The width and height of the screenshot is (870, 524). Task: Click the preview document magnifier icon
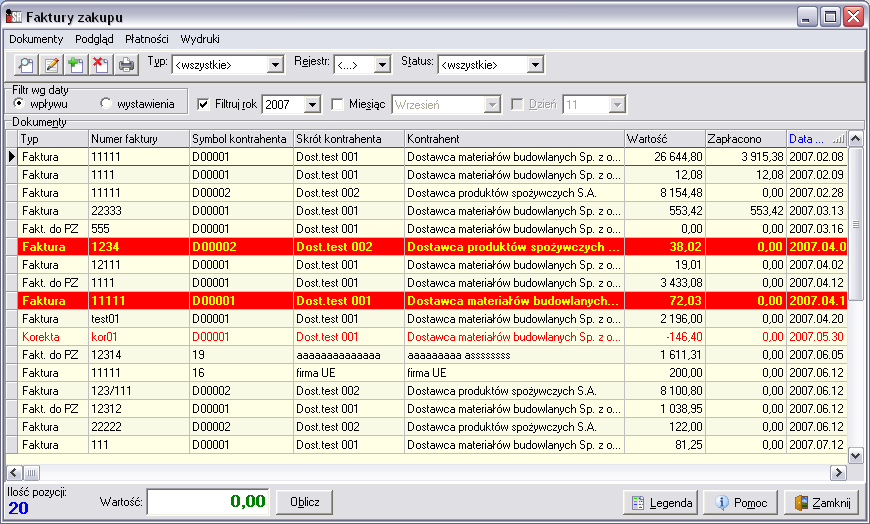coord(26,65)
